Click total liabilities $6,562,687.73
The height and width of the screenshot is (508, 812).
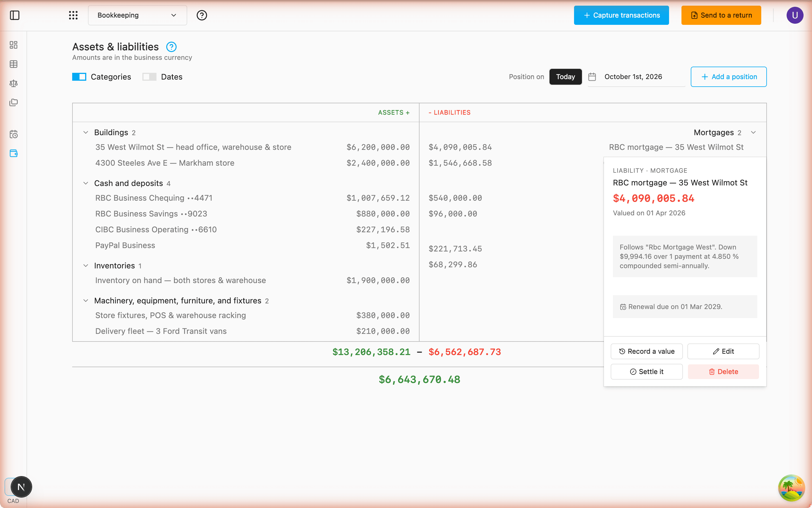click(x=465, y=352)
